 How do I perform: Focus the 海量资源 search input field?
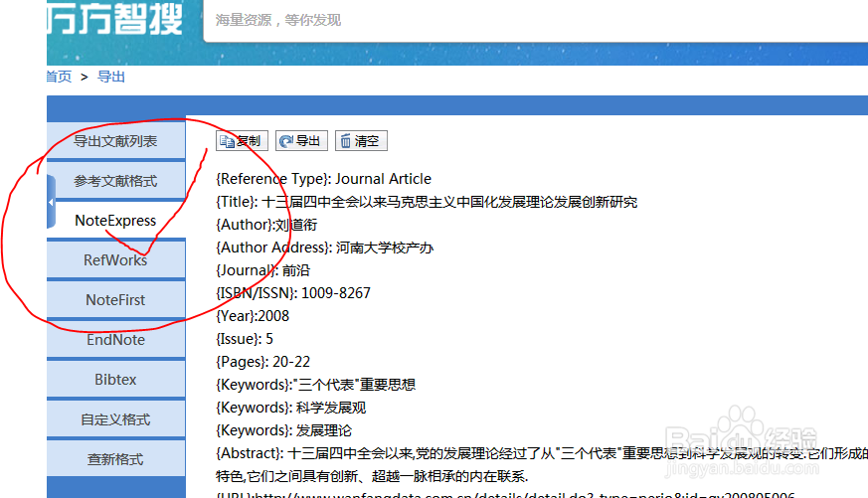click(536, 21)
